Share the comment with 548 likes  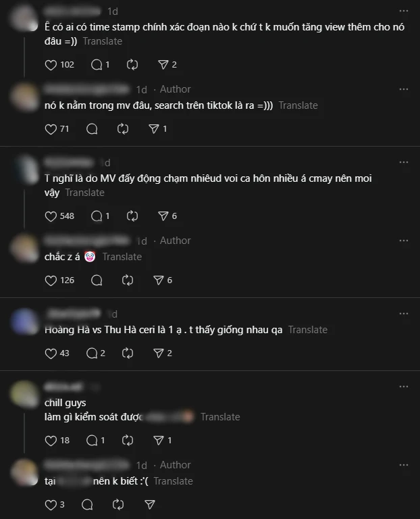click(163, 216)
